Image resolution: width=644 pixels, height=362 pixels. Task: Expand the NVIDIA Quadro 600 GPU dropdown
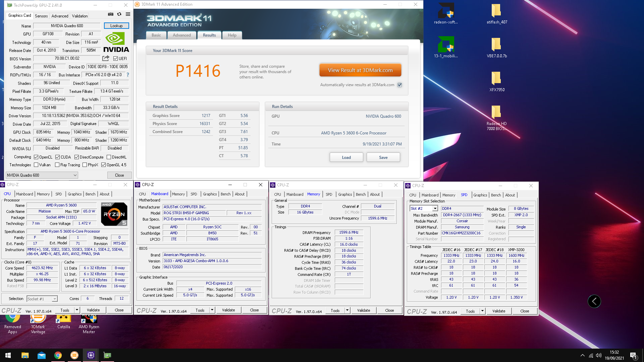point(42,175)
